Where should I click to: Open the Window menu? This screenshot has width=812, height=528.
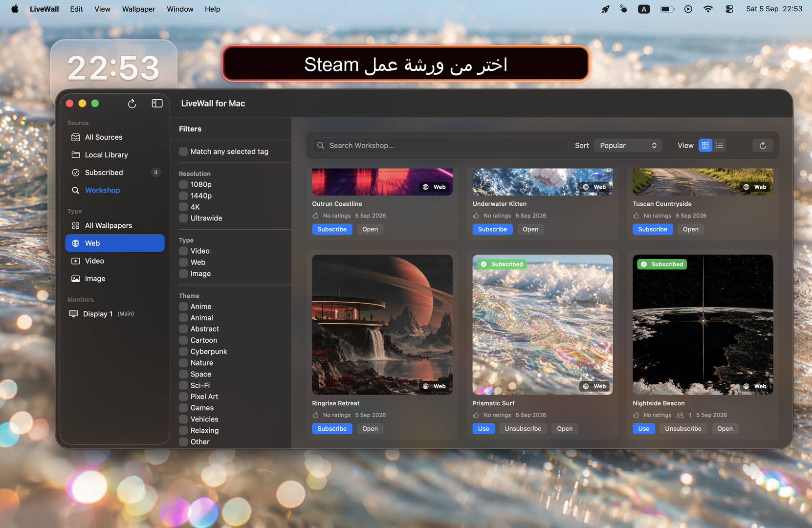(180, 9)
